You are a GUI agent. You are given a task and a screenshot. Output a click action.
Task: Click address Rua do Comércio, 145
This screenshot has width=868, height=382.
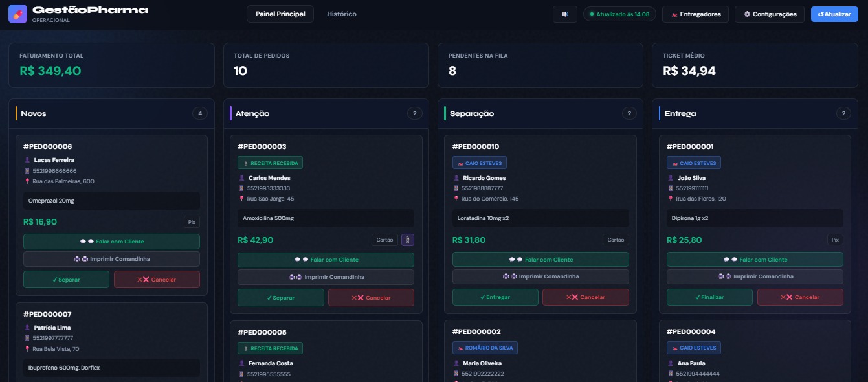[491, 199]
